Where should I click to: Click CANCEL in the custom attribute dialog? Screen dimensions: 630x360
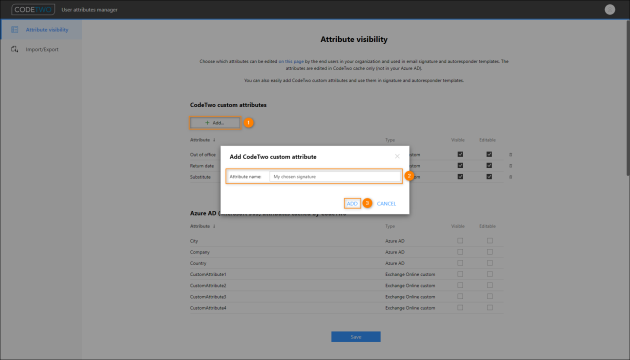pyautogui.click(x=386, y=204)
